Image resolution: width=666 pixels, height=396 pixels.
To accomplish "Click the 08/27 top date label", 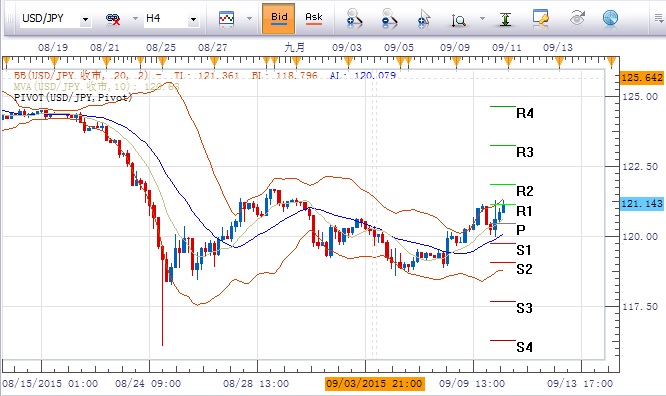I will (212, 48).
